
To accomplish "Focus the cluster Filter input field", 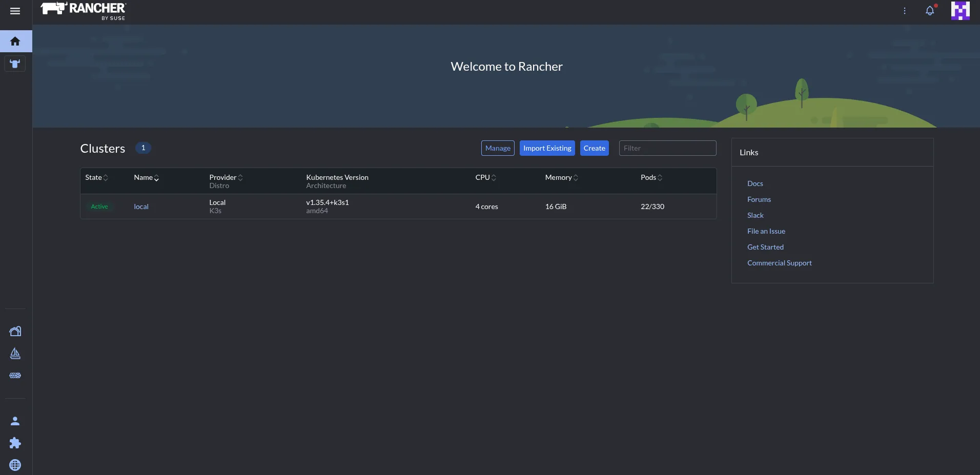I will click(667, 148).
